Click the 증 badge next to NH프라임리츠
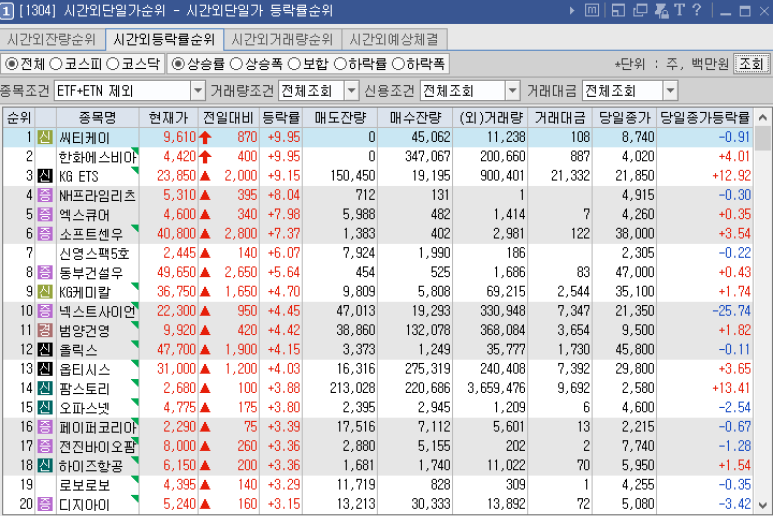This screenshot has height=516, width=773. coord(45,195)
